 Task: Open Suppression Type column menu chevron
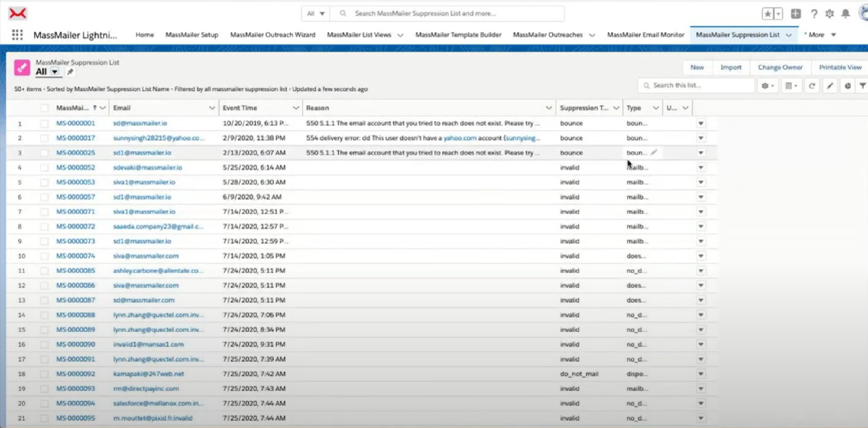pos(616,108)
